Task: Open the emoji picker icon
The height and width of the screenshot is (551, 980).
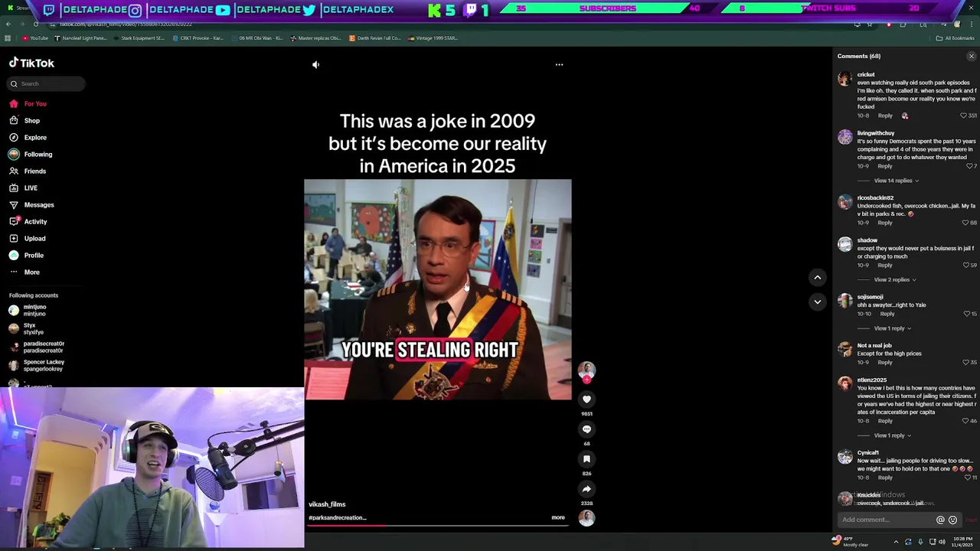Action: click(952, 520)
